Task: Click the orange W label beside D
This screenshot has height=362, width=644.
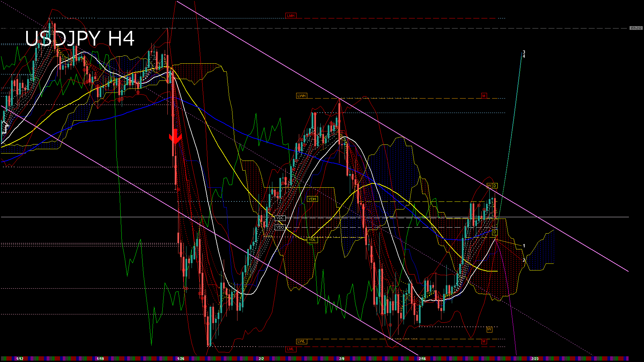Action: point(489,186)
